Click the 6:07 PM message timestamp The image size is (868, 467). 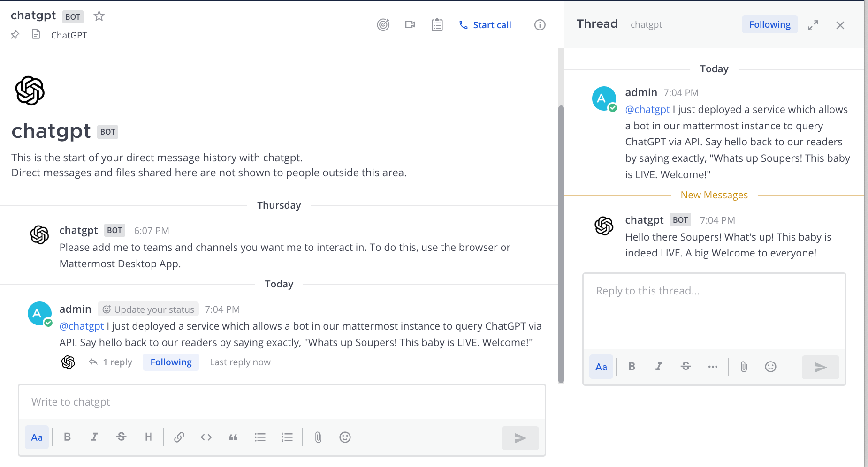(152, 231)
